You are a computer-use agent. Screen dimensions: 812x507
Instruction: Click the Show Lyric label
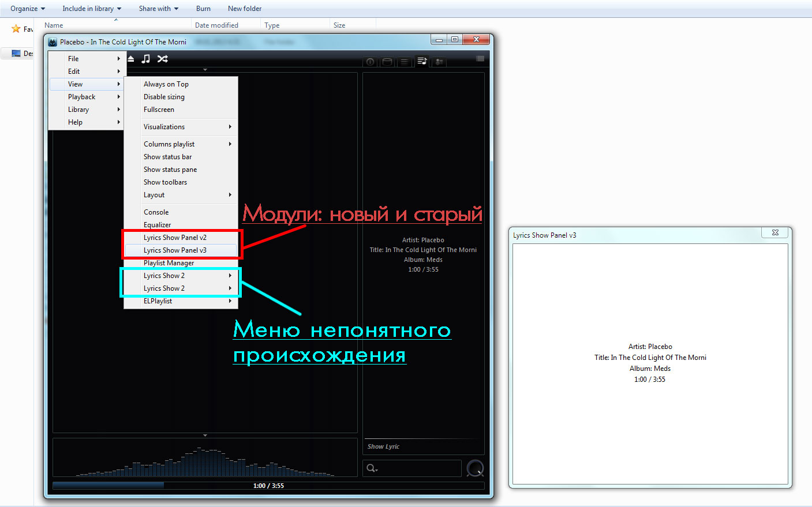383,446
